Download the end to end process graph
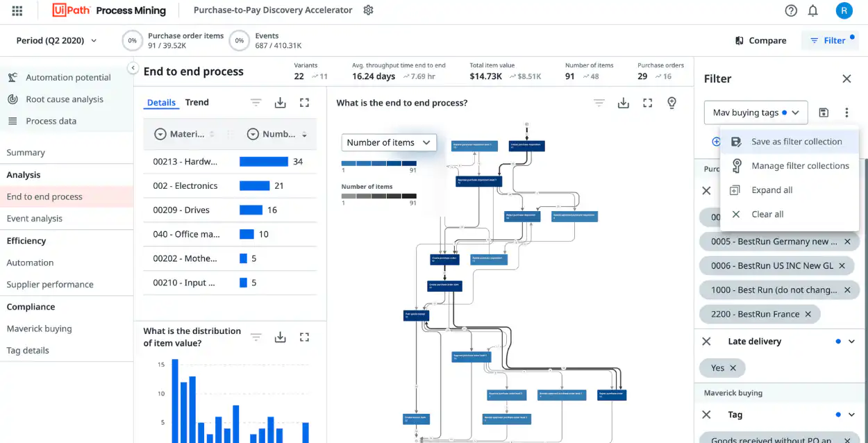Image resolution: width=868 pixels, height=443 pixels. (624, 103)
